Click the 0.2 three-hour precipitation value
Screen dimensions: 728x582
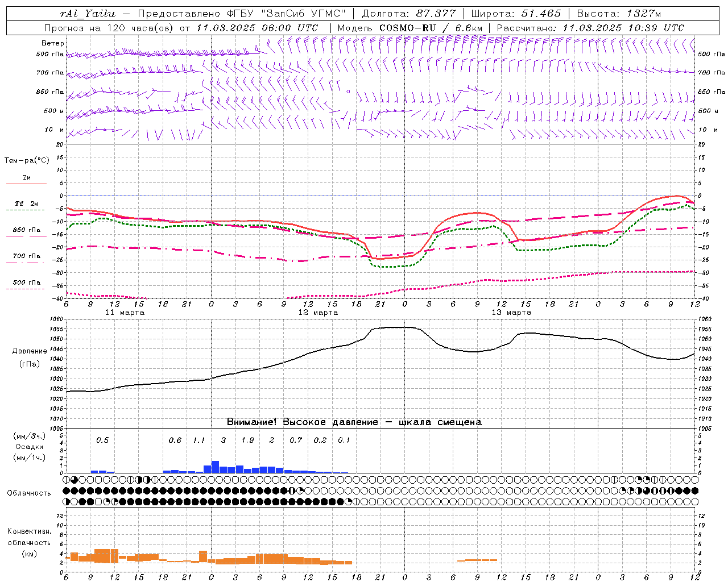320,440
